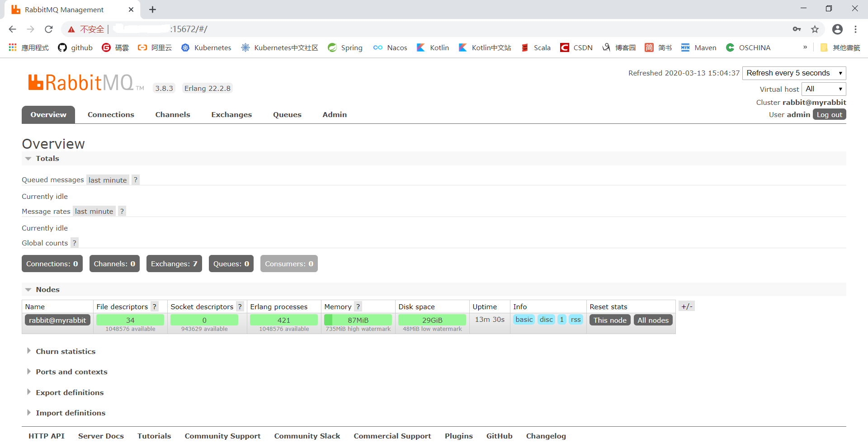Screen dimensions: 868x443
Task: Reload the page
Action: [x=49, y=29]
